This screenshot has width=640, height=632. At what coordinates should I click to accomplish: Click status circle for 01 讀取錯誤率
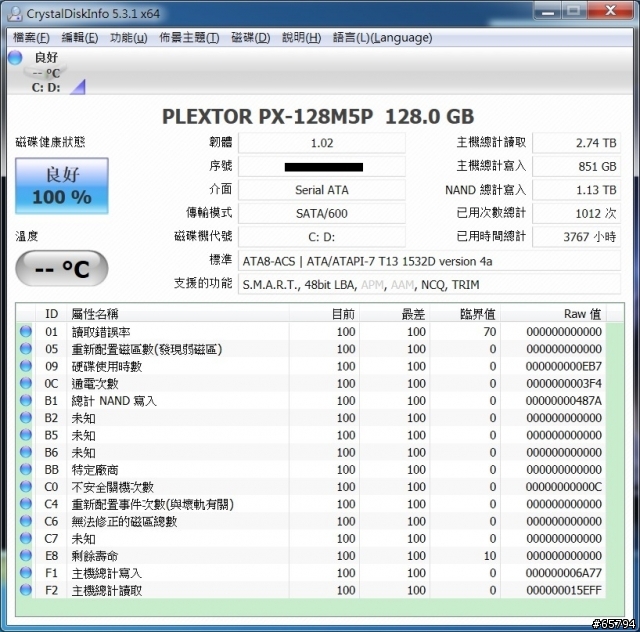(x=26, y=331)
